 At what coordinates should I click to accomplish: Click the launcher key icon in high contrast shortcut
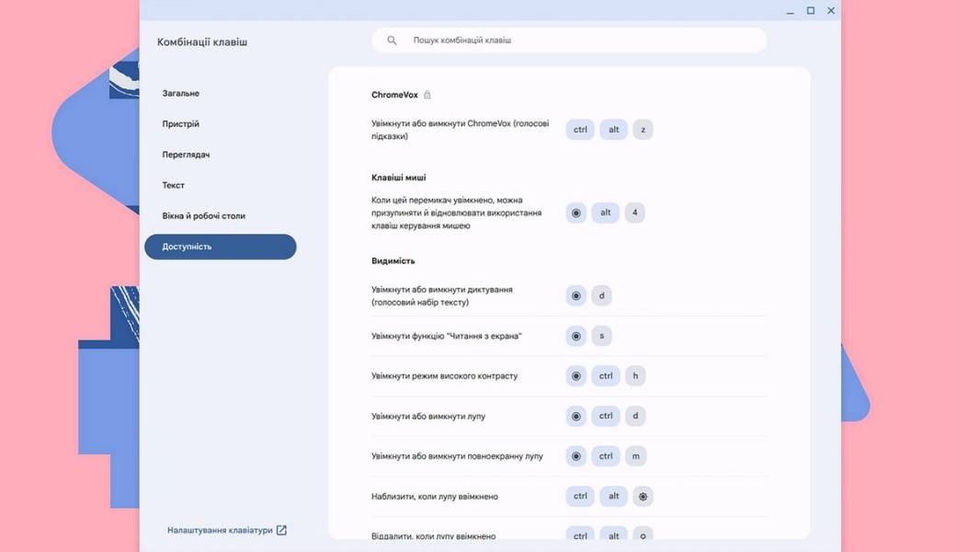pos(576,375)
